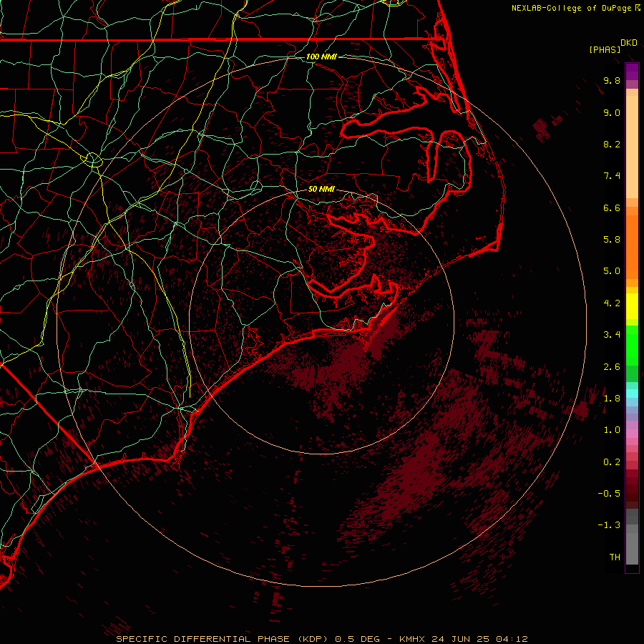The width and height of the screenshot is (644, 644).
Task: Click the 100 NMI range ring label
Action: click(x=321, y=57)
